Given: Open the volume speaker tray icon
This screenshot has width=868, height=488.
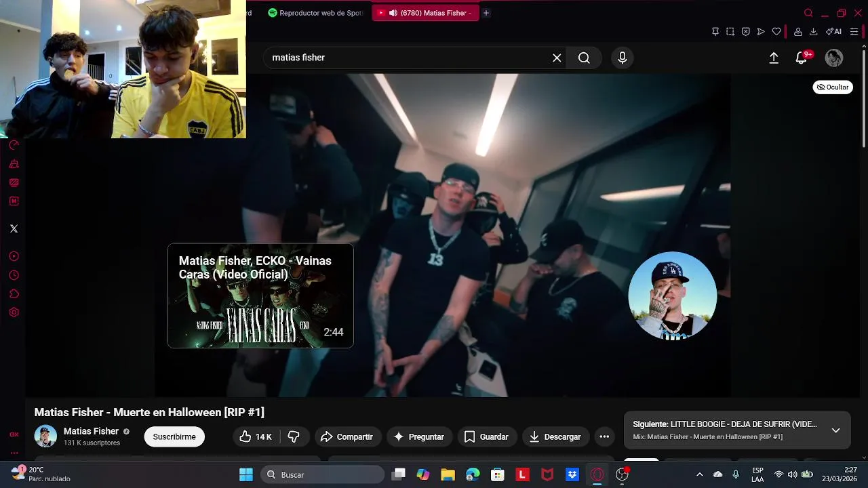Looking at the screenshot, I should point(792,474).
